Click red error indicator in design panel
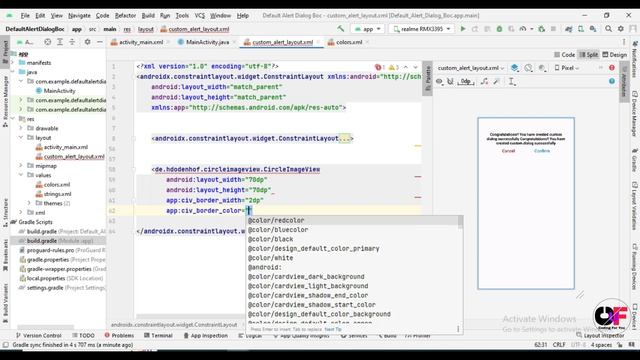Image resolution: width=640 pixels, height=360 pixels. [x=611, y=68]
